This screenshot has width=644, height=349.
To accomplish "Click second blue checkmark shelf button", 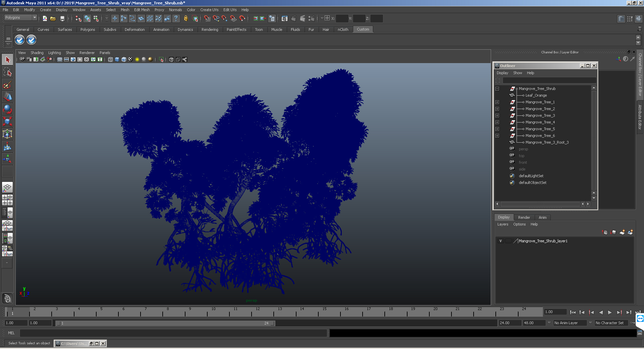I will pos(31,40).
